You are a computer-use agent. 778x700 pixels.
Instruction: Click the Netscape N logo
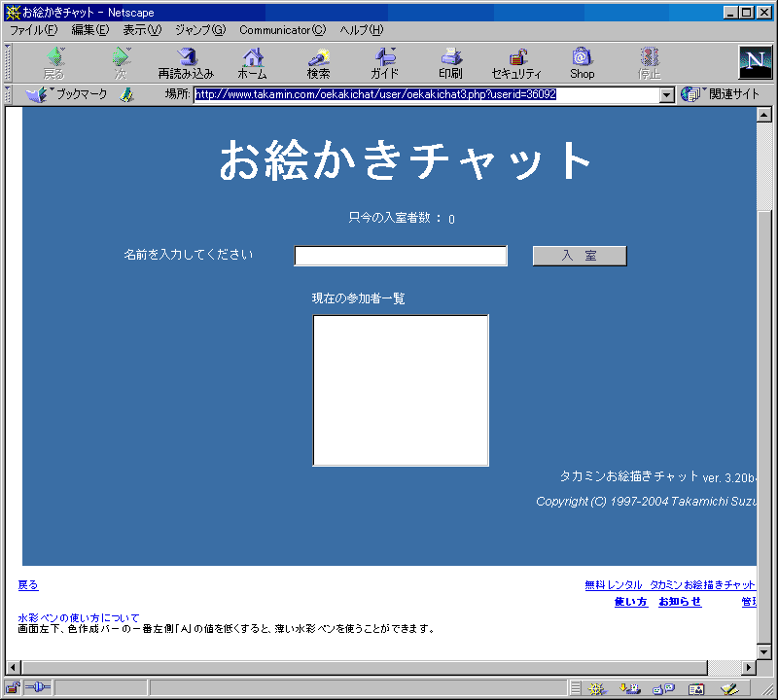756,62
